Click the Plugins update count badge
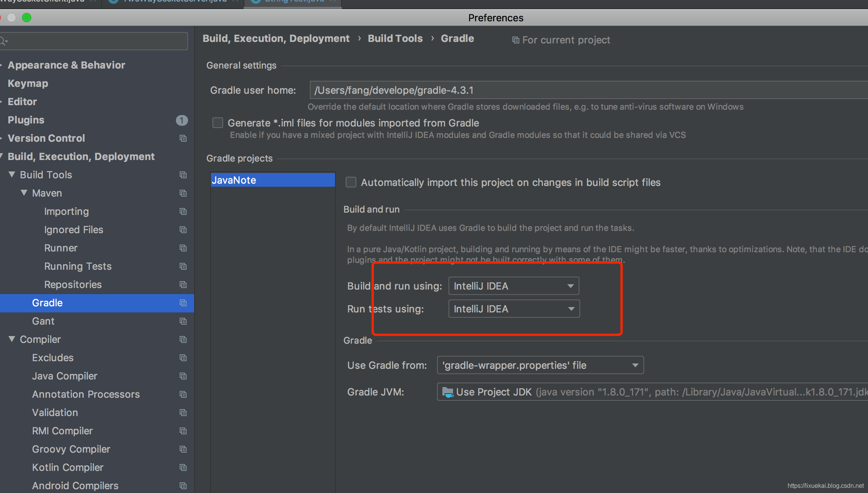The height and width of the screenshot is (493, 868). 182,120
